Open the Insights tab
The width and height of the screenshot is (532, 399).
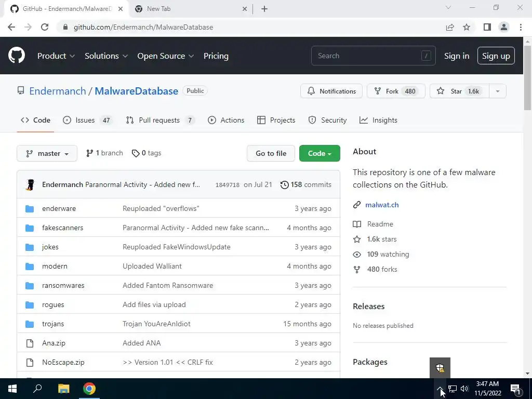click(x=378, y=120)
